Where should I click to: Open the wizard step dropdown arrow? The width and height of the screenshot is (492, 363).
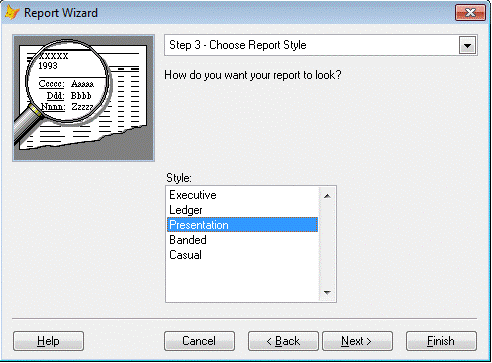[x=467, y=45]
